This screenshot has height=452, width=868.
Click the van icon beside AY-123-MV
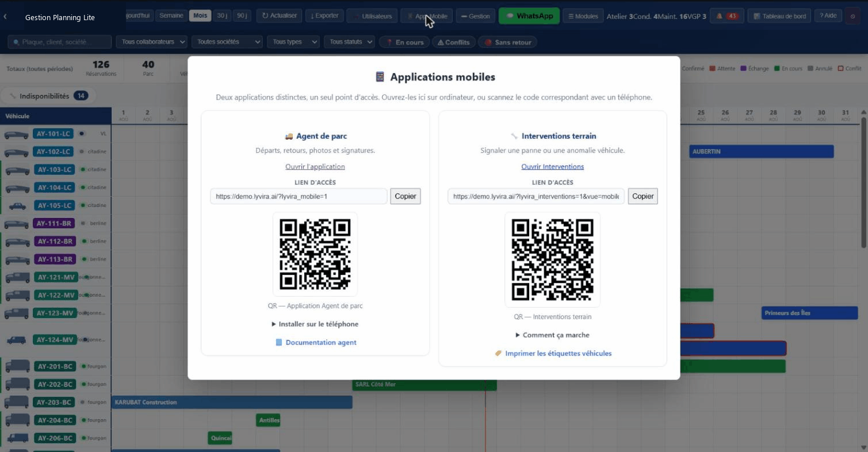[x=17, y=313]
